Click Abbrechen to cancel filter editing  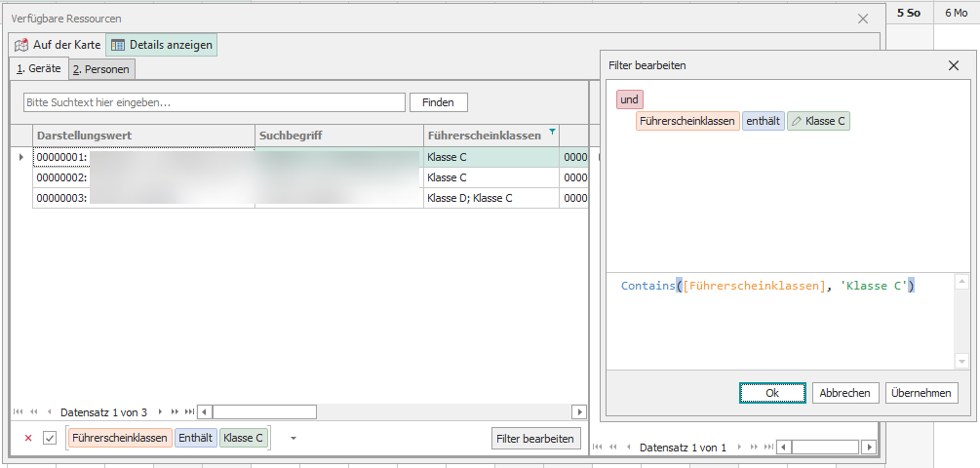844,393
